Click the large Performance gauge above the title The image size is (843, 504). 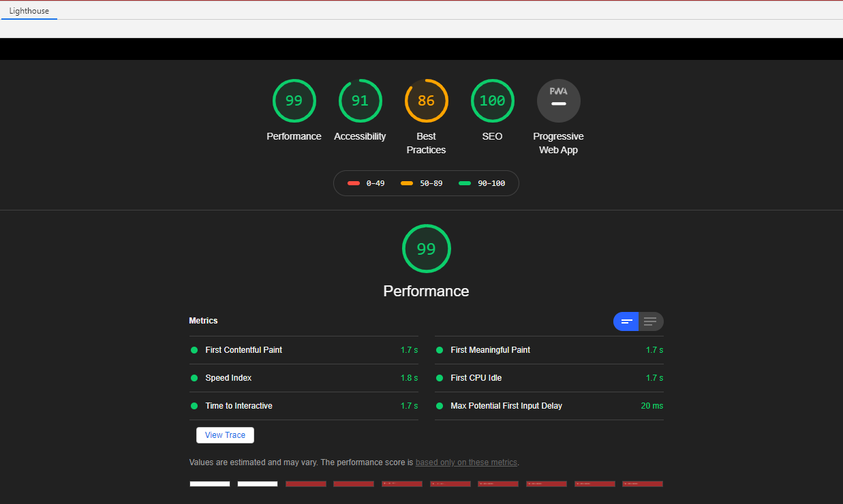coord(426,249)
